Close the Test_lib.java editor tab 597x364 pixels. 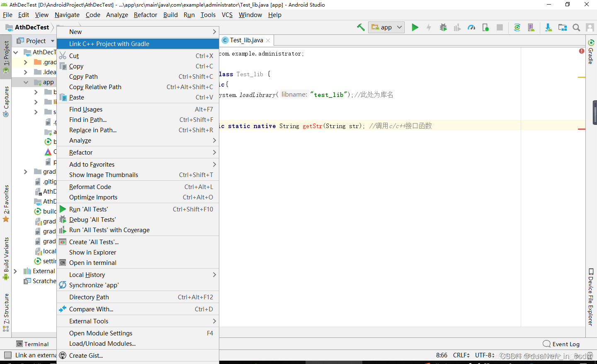pos(268,40)
